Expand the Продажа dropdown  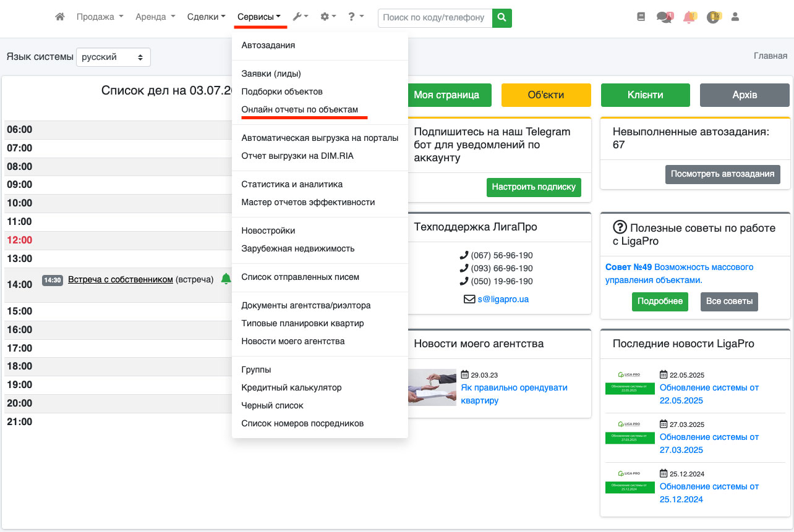[x=100, y=17]
